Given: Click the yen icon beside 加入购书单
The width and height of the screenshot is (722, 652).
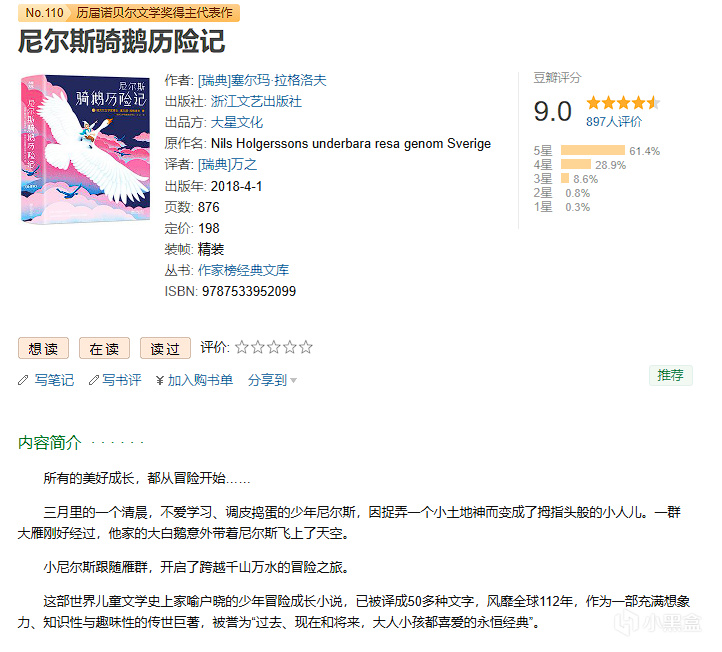Looking at the screenshot, I should coord(160,380).
